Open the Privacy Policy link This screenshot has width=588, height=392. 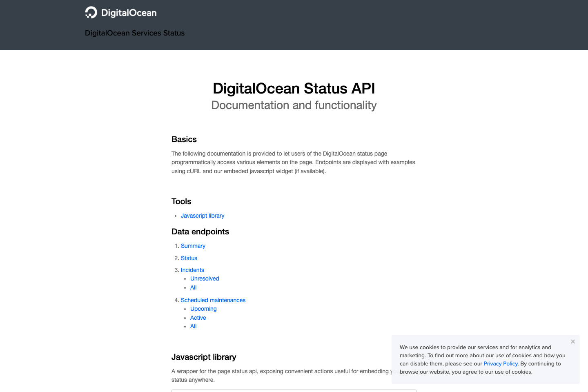(500, 363)
